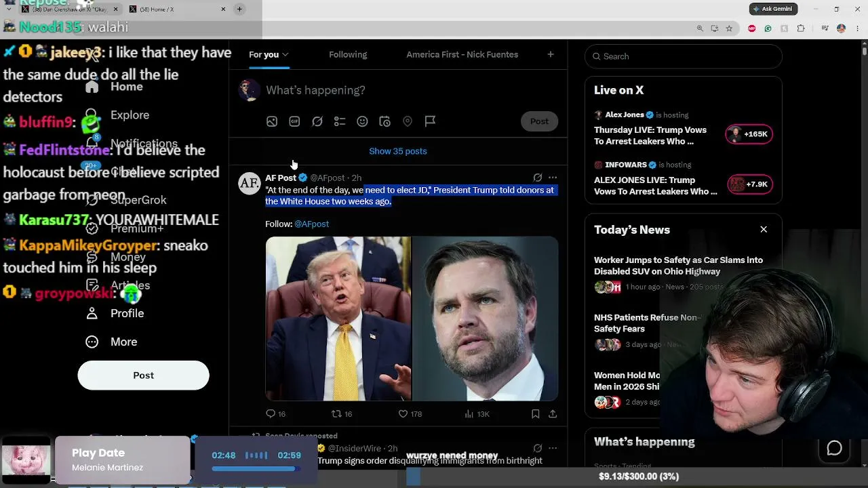The image size is (868, 488).
Task: View the JD Vance photo in AF Post
Action: [x=486, y=319]
